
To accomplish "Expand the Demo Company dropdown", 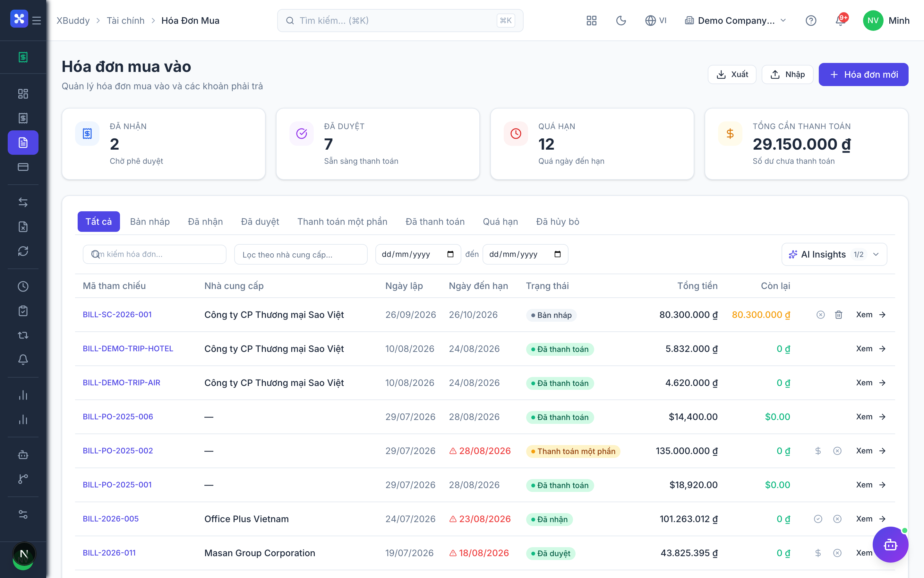I will (x=735, y=20).
